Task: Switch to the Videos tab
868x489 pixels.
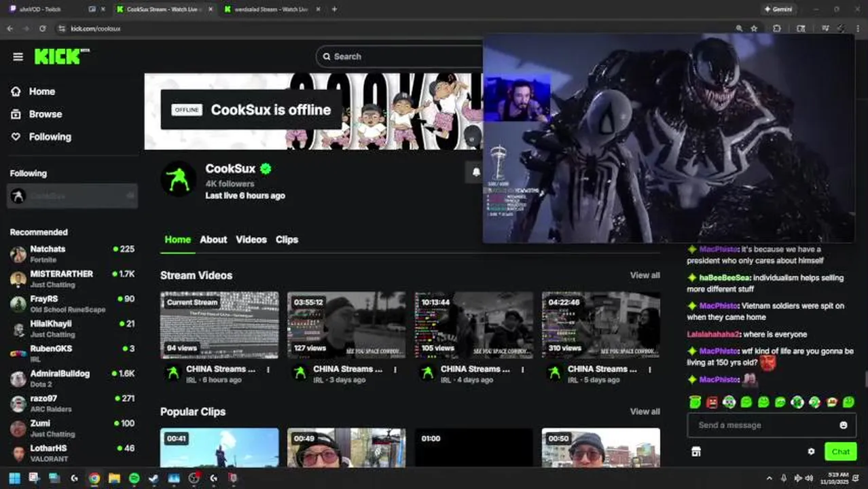Action: point(251,240)
